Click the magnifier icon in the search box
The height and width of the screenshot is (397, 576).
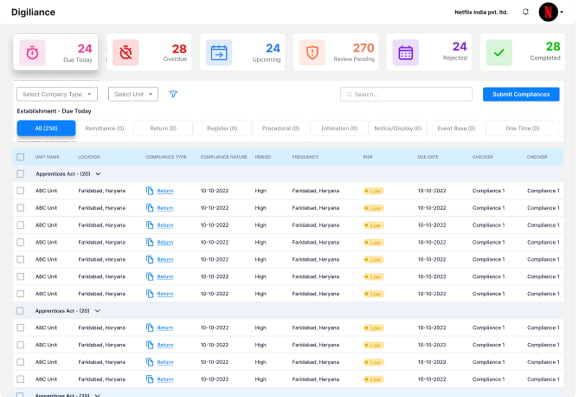[349, 94]
